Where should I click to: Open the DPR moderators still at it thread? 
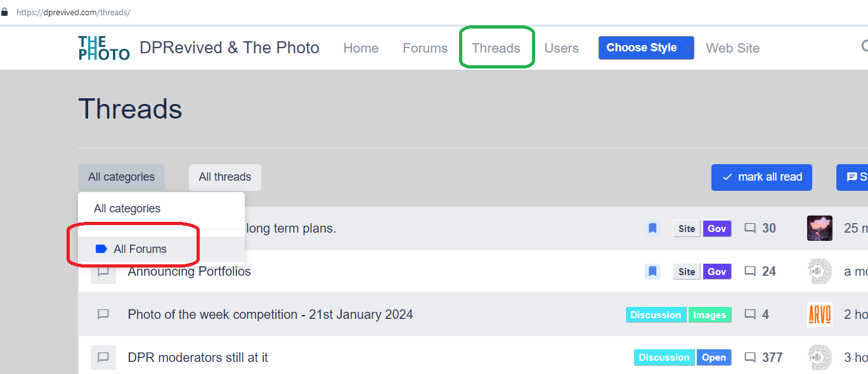click(198, 358)
